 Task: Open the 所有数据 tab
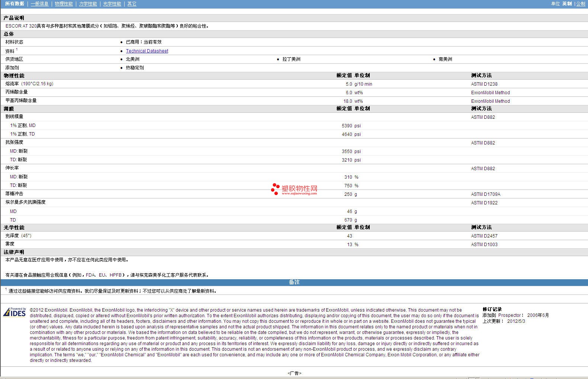click(x=15, y=4)
